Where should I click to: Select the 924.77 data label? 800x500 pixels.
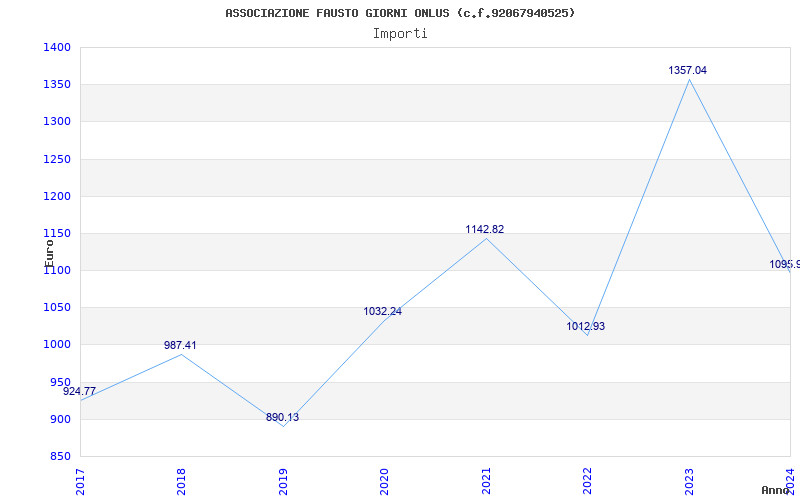(x=79, y=391)
